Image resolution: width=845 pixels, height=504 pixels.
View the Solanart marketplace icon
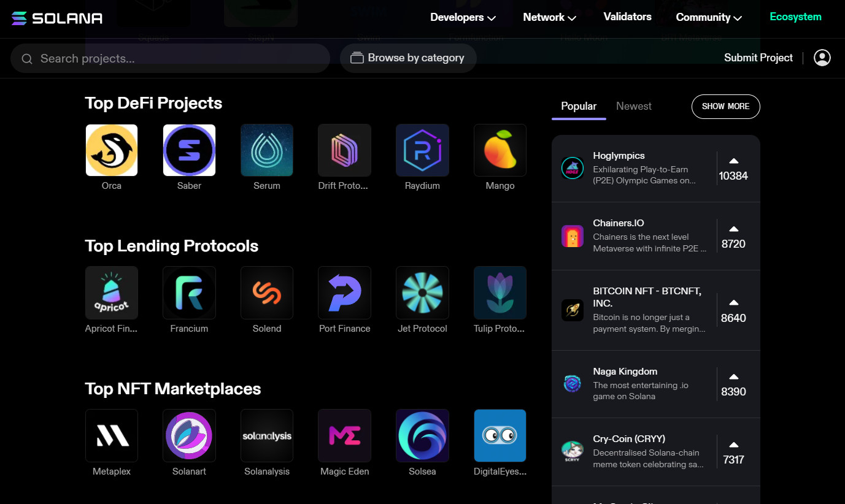pyautogui.click(x=189, y=435)
